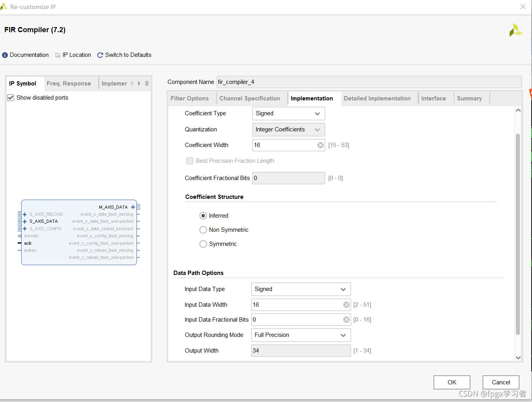Click the Cancel button

pos(501,382)
